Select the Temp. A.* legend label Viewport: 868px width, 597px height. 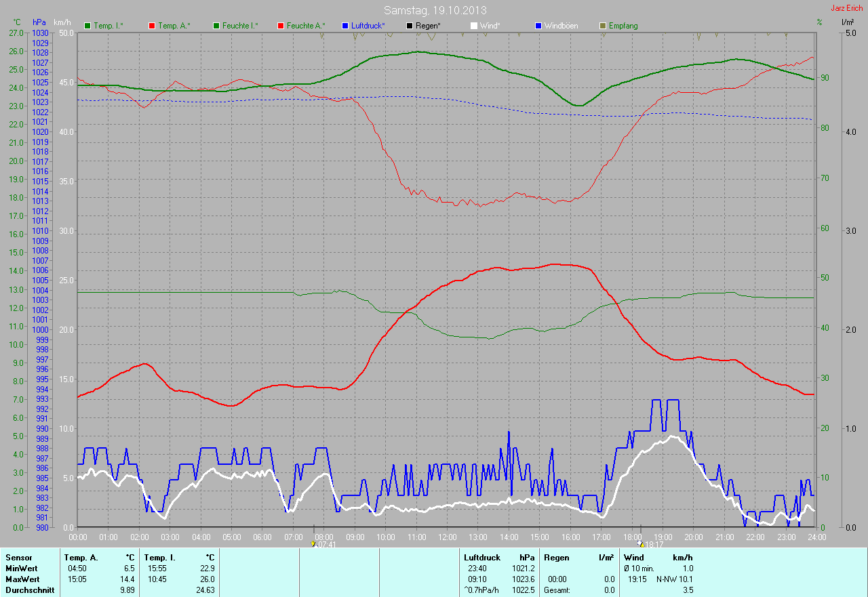[x=174, y=26]
